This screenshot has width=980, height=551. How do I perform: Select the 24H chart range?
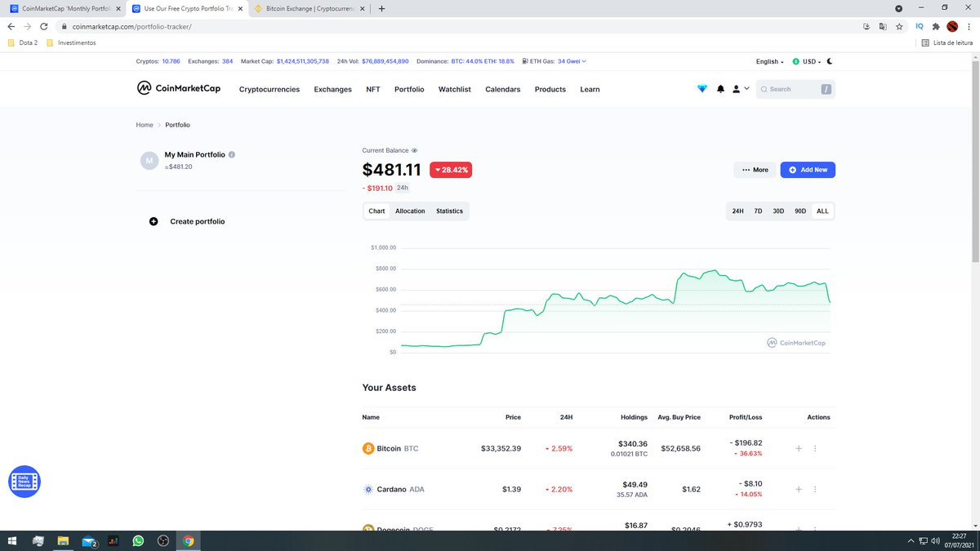point(737,211)
